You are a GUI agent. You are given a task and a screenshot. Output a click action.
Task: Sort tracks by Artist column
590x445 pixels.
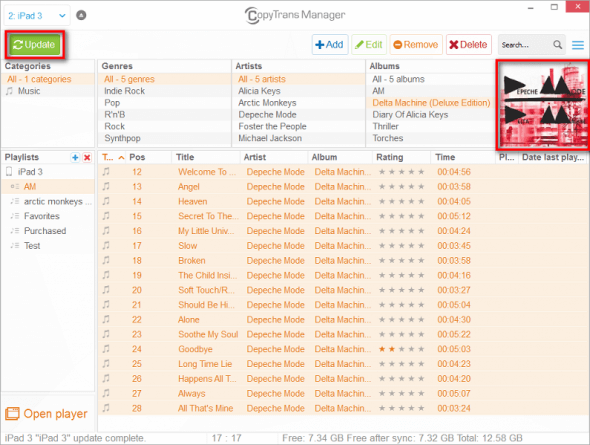tap(274, 157)
